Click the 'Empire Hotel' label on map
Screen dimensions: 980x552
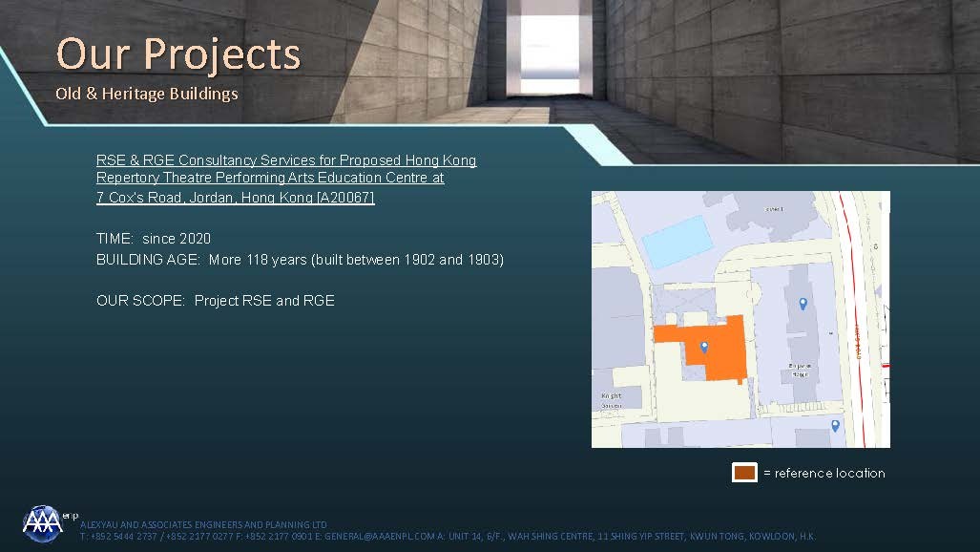pyautogui.click(x=800, y=370)
